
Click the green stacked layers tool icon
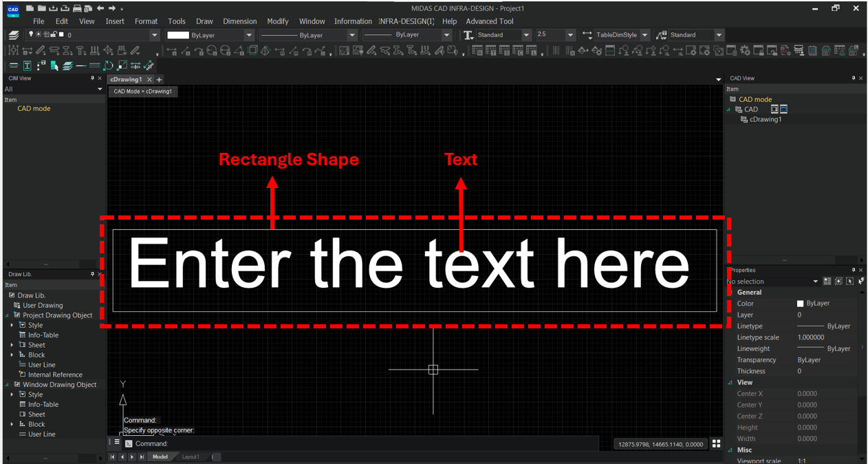(x=67, y=65)
